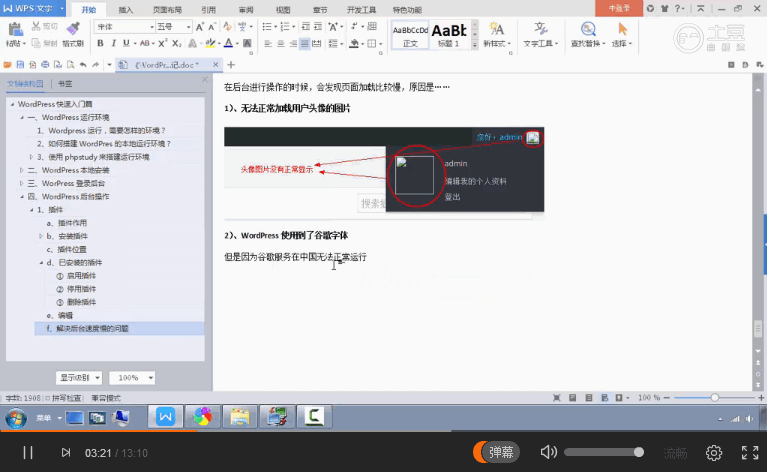This screenshot has height=472, width=767.
Task: Open a new document tab with plus
Action: pos(231,65)
